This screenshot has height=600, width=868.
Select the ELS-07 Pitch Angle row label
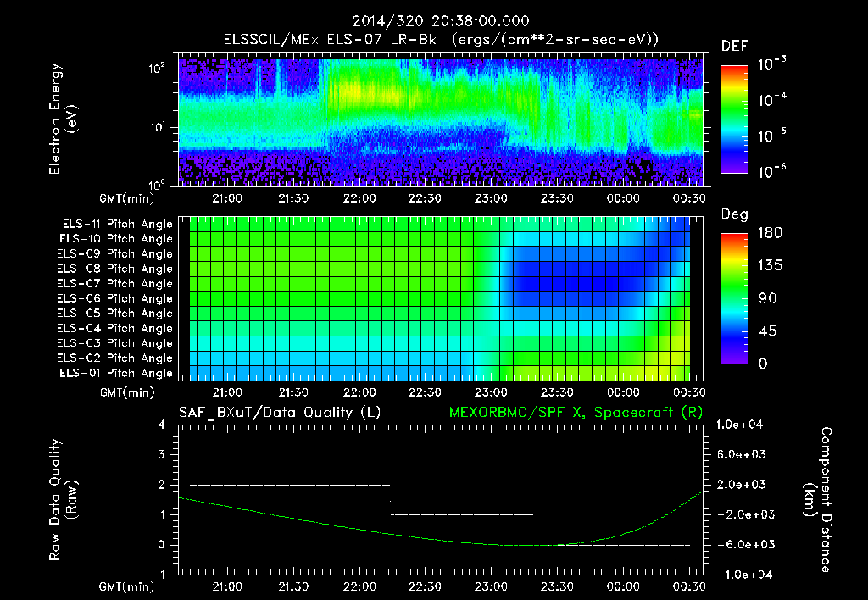[115, 284]
